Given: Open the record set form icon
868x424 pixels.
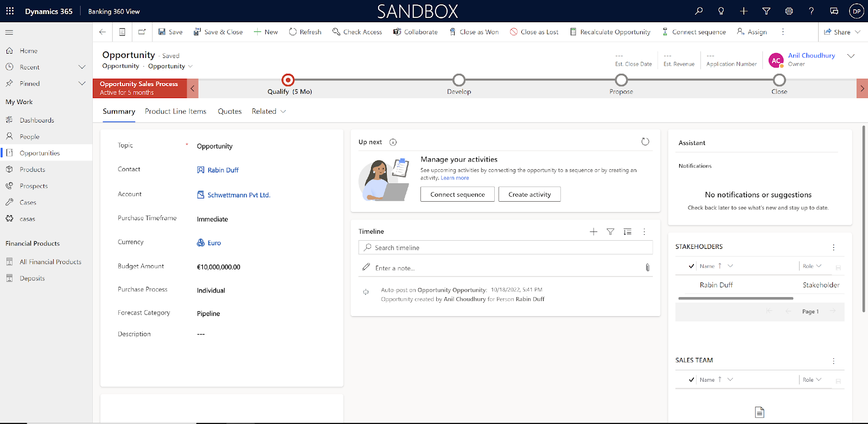Looking at the screenshot, I should tap(122, 32).
